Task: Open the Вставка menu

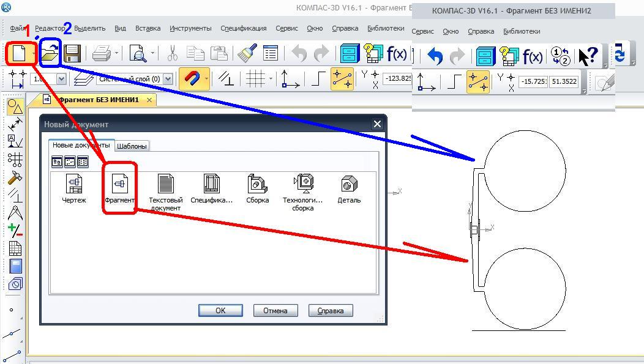Action: tap(148, 28)
